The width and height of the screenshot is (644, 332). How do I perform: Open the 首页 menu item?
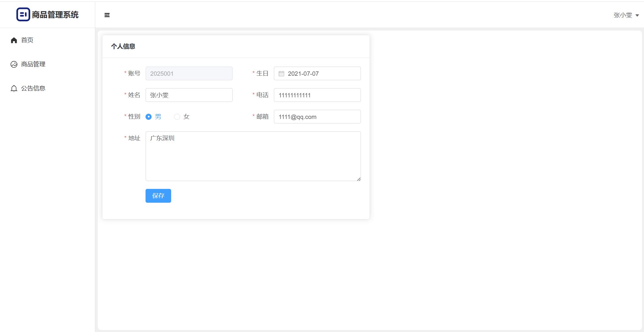pyautogui.click(x=27, y=40)
